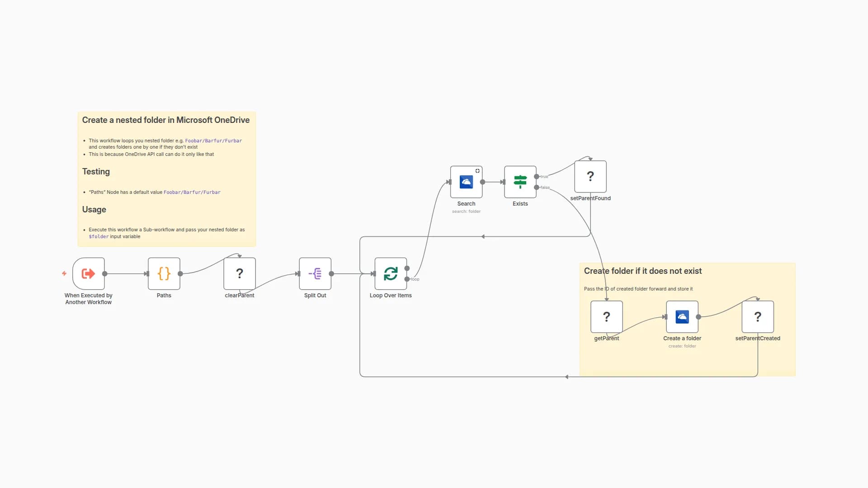Click the lightning trigger icon beside the start node

64,273
